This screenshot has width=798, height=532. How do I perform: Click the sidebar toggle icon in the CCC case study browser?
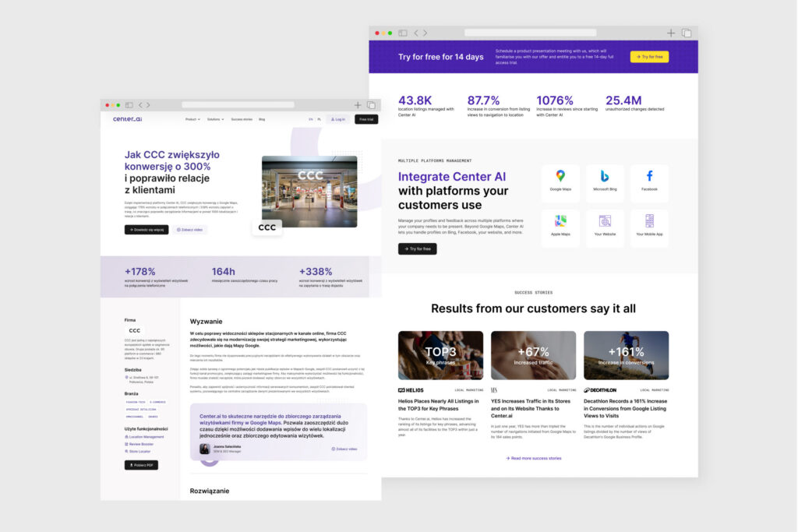[x=129, y=105]
